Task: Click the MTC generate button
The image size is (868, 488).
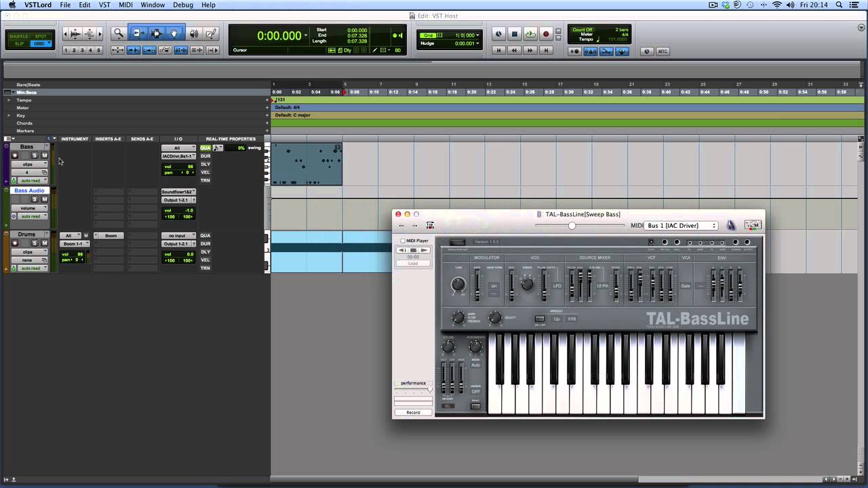Action: (663, 52)
